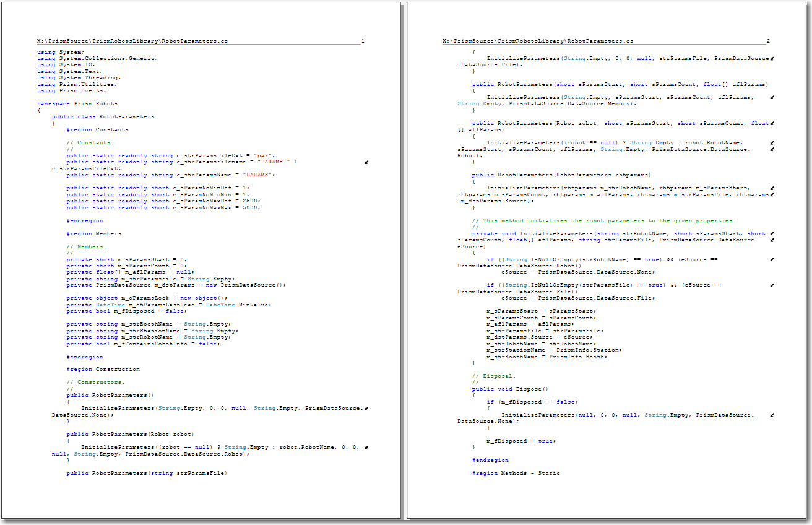Click the line 'using System.IO;'

point(66,64)
